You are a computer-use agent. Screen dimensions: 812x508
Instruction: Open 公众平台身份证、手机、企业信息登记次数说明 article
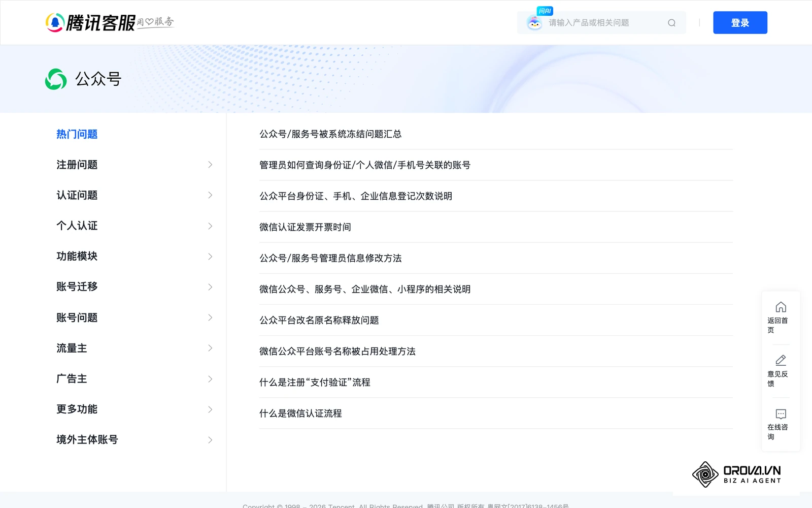[x=356, y=196]
